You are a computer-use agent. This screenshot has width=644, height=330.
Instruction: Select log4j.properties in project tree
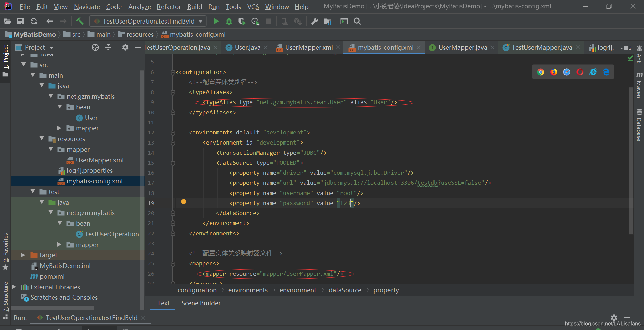point(89,170)
